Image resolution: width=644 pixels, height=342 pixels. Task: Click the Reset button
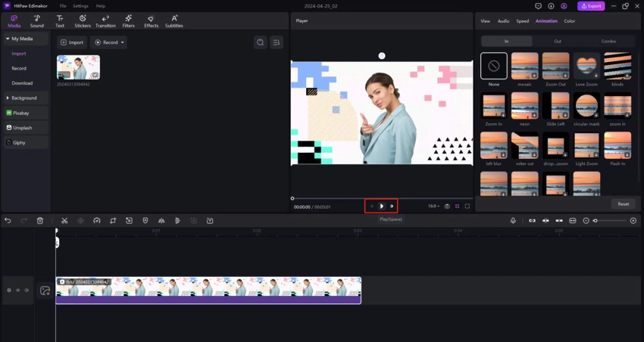tap(623, 204)
